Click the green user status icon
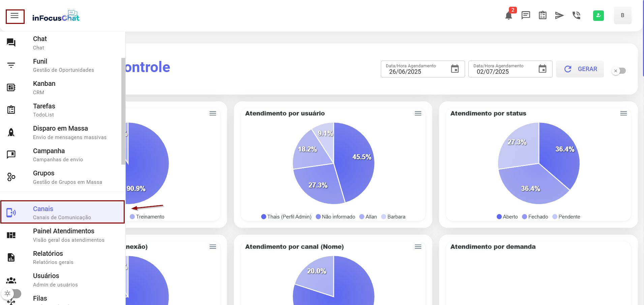 click(x=598, y=15)
